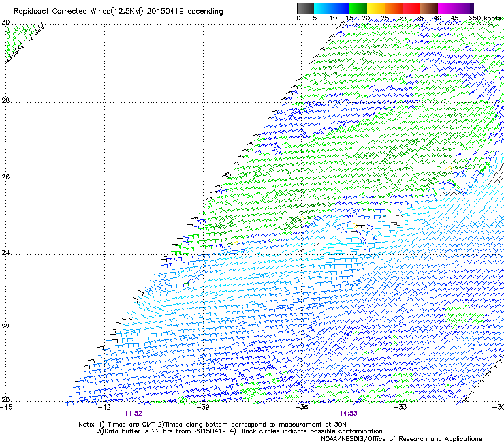Viewport: 504px width, 443px height.
Task: Click the longitude label -45
Action: pyautogui.click(x=6, y=407)
